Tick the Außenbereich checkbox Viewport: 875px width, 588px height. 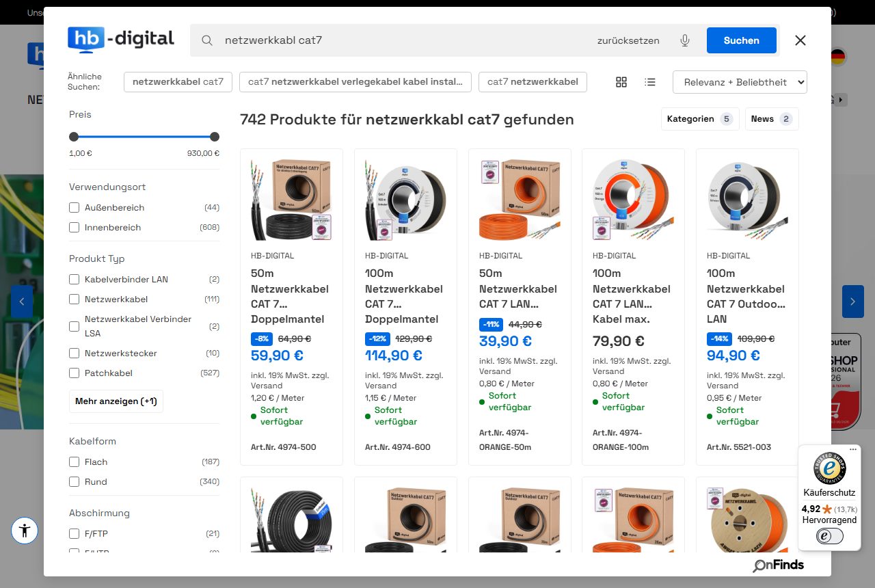(x=75, y=207)
